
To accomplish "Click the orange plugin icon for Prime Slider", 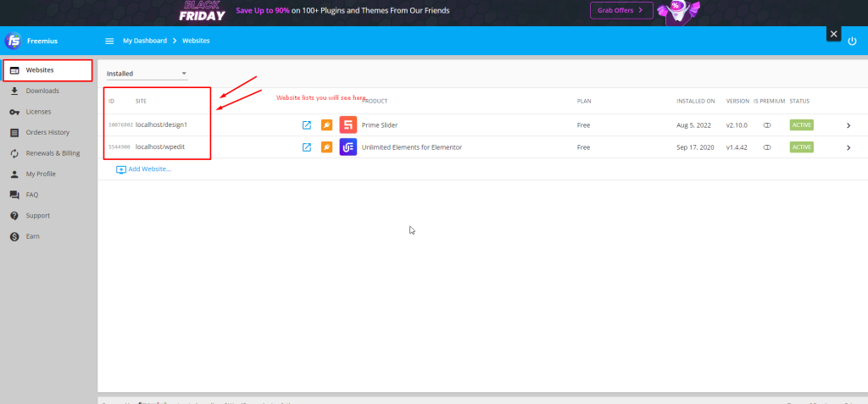I will tap(326, 125).
